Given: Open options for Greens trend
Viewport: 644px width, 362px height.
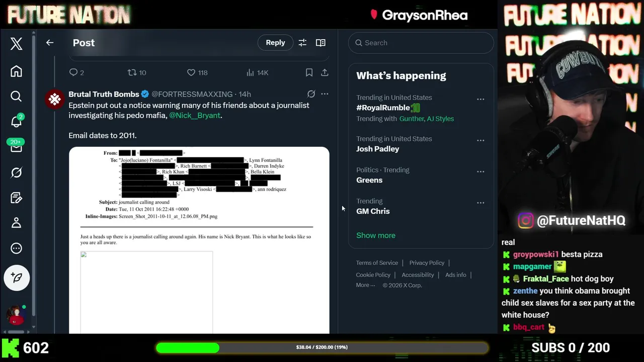Looking at the screenshot, I should pyautogui.click(x=480, y=171).
